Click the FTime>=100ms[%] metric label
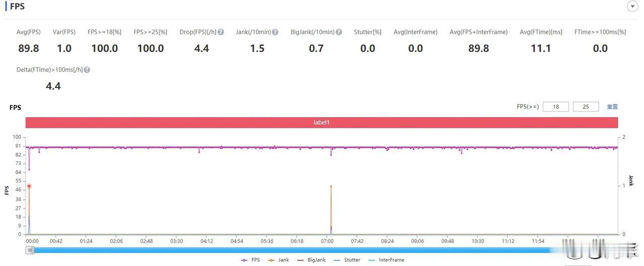The image size is (644, 266). click(x=600, y=32)
